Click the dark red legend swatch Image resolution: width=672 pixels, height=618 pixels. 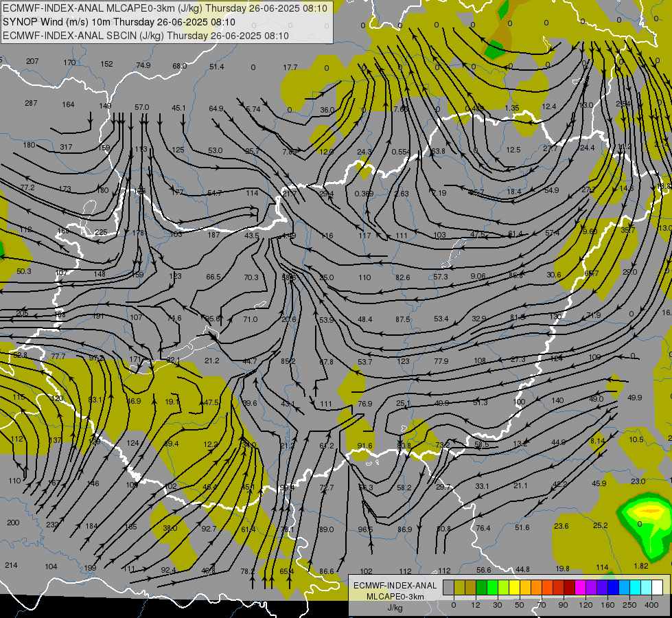570,588
